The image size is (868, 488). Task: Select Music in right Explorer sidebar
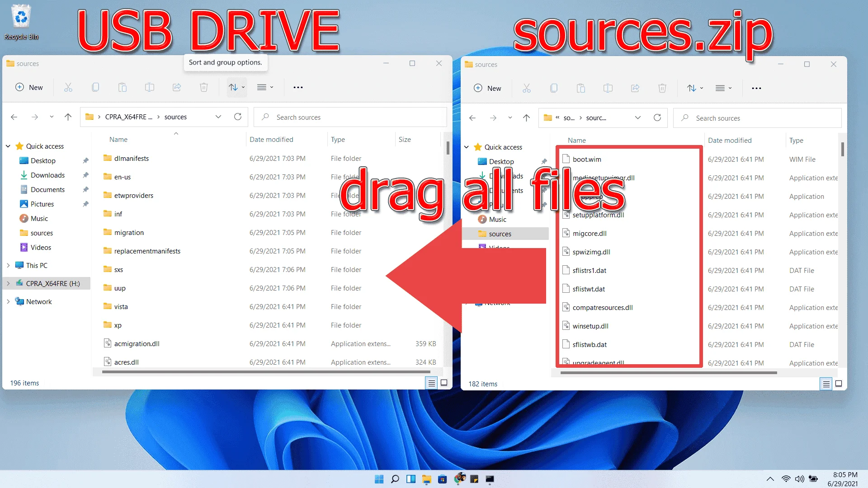click(497, 220)
